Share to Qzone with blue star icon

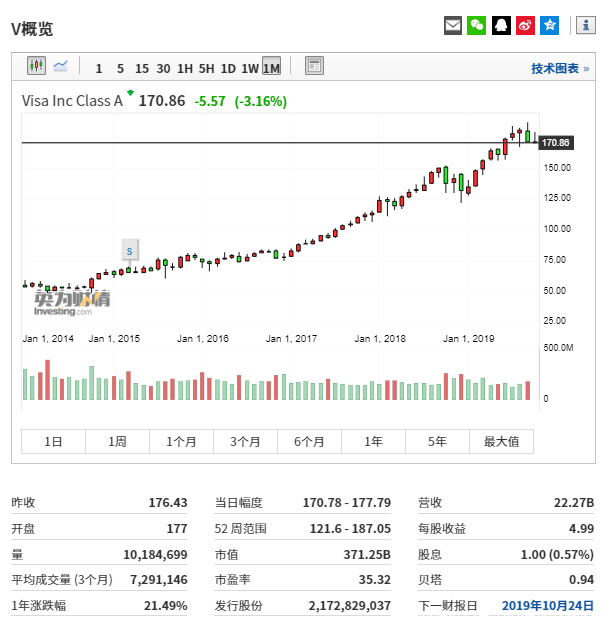point(550,26)
